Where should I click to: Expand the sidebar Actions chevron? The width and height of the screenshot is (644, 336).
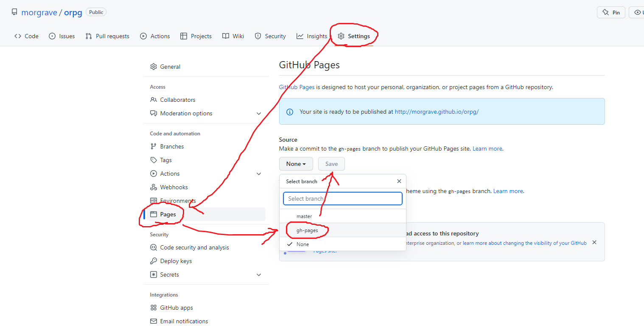(259, 174)
